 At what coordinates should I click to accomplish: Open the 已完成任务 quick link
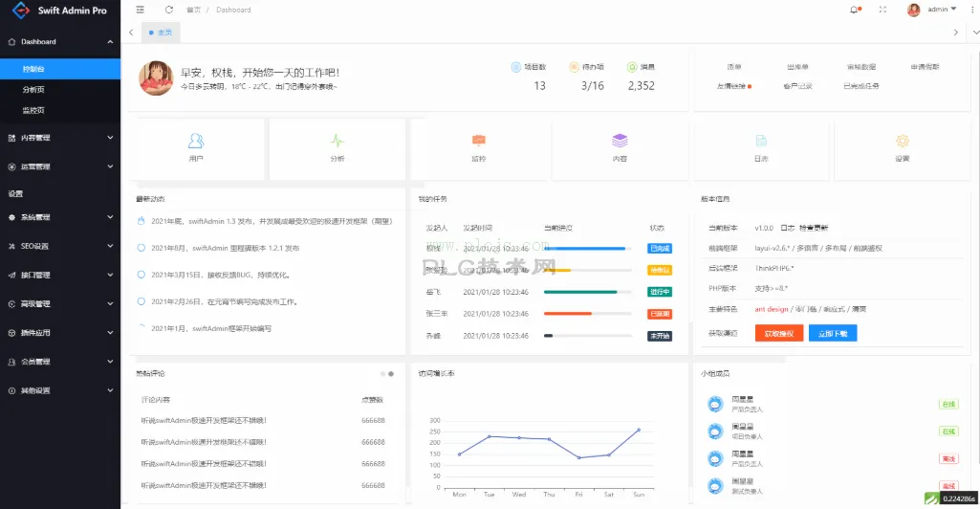(861, 86)
